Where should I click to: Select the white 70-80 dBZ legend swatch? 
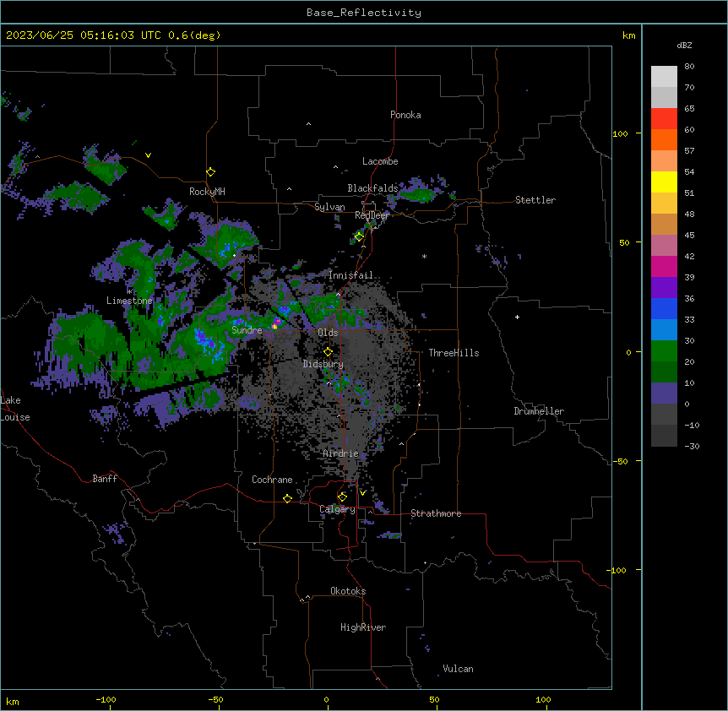pyautogui.click(x=664, y=76)
